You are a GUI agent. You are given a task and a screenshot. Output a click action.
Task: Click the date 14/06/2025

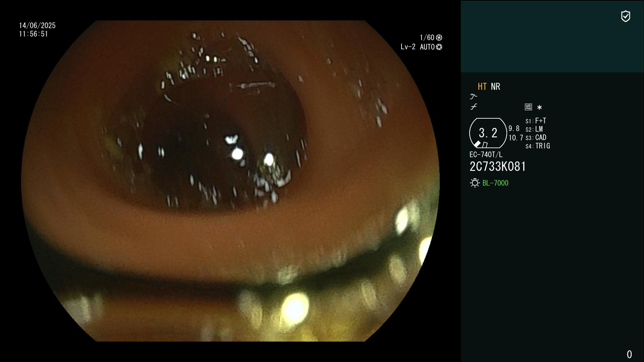pos(37,25)
